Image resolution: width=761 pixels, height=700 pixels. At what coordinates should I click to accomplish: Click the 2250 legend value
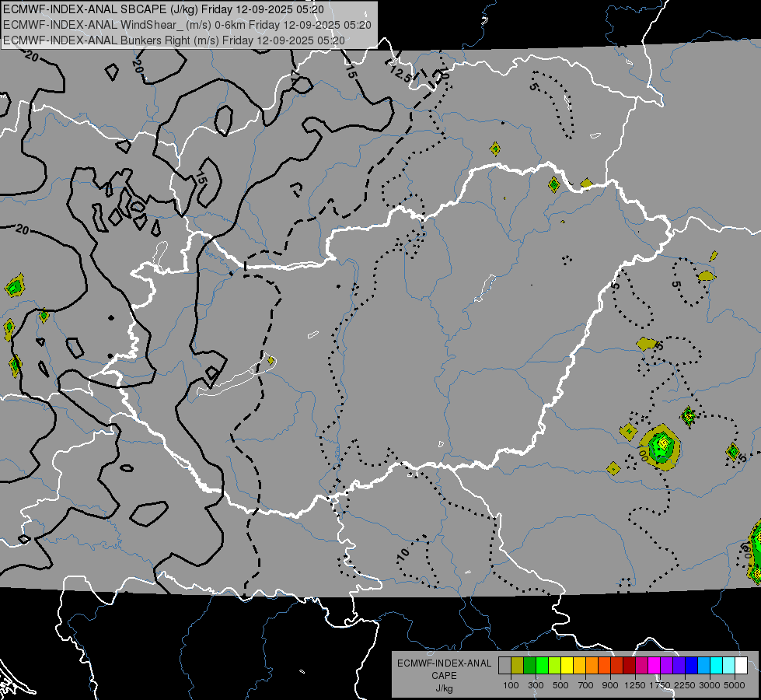[x=685, y=685]
